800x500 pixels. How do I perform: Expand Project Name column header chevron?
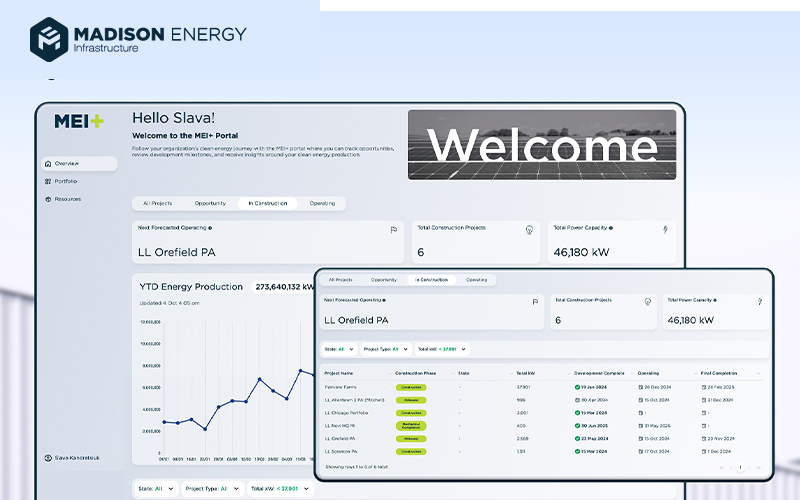tap(390, 373)
